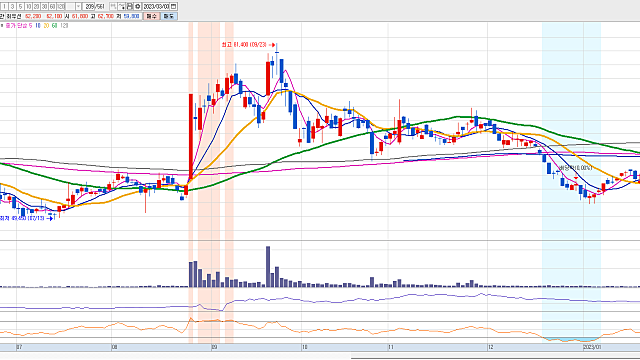Click the 08 month label on timeline
This screenshot has width=640, height=360.
point(114,347)
